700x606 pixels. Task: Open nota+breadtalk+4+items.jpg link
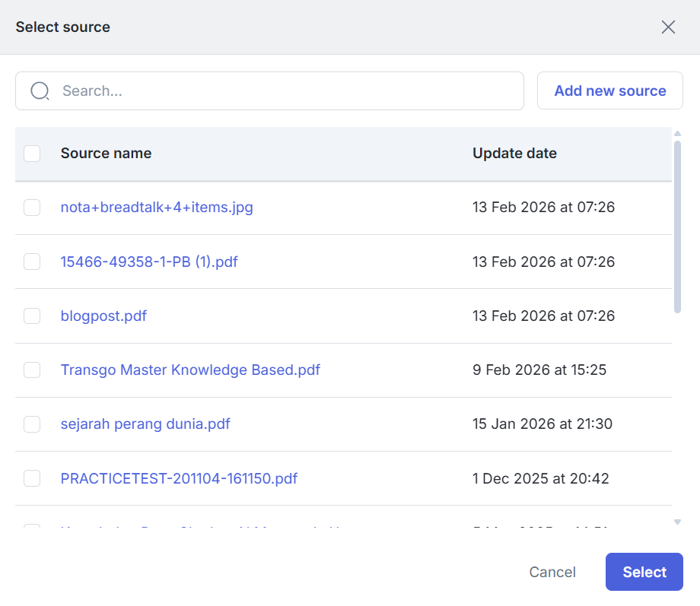tap(157, 208)
